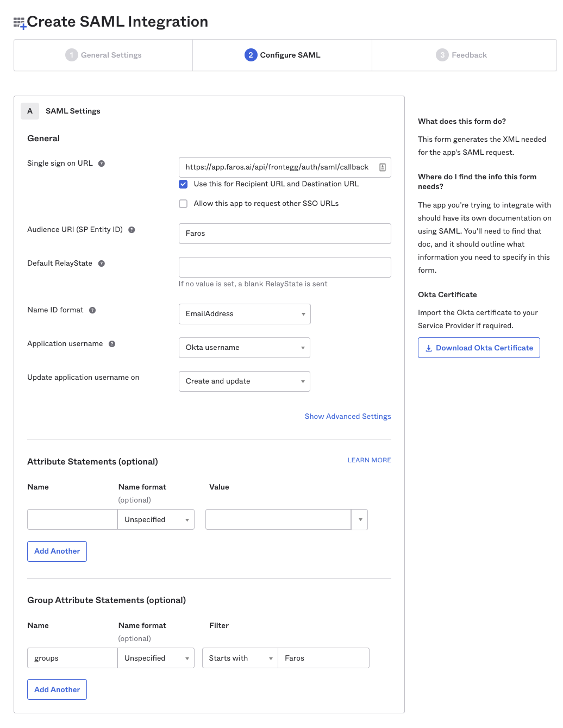Viewport: 563px width, 728px height.
Task: Click help icon next to Default RelayState
Action: (102, 263)
